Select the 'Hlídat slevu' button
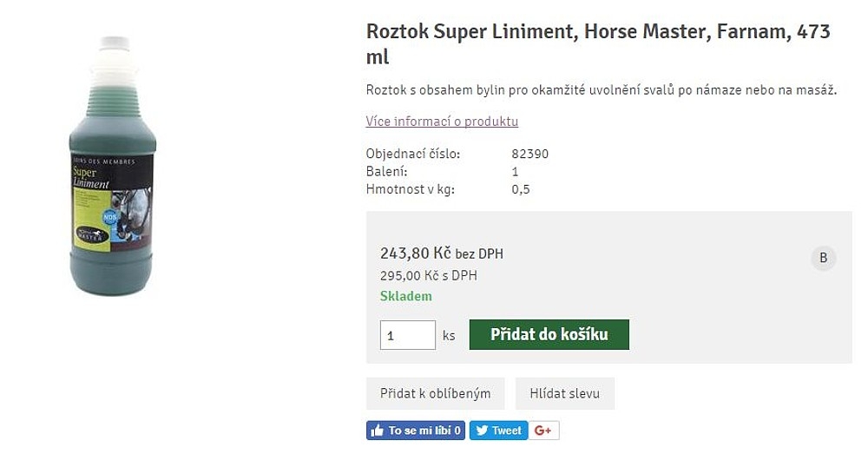Screen dimensions: 868x454 [x=564, y=393]
